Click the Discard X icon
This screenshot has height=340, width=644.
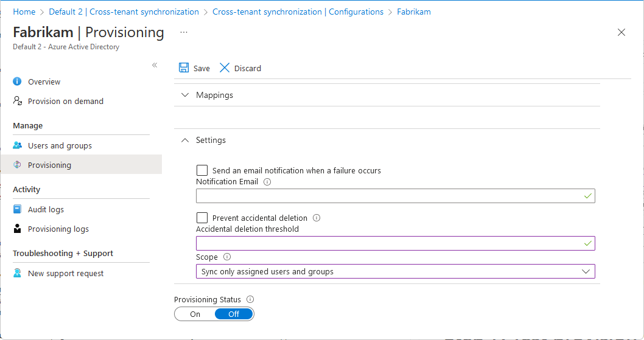click(x=224, y=68)
